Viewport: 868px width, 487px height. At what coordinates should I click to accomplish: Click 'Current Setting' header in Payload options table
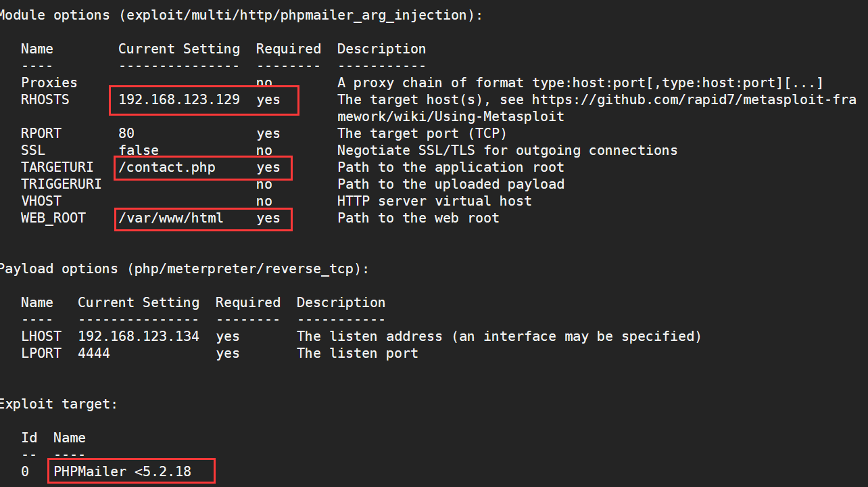coord(139,302)
